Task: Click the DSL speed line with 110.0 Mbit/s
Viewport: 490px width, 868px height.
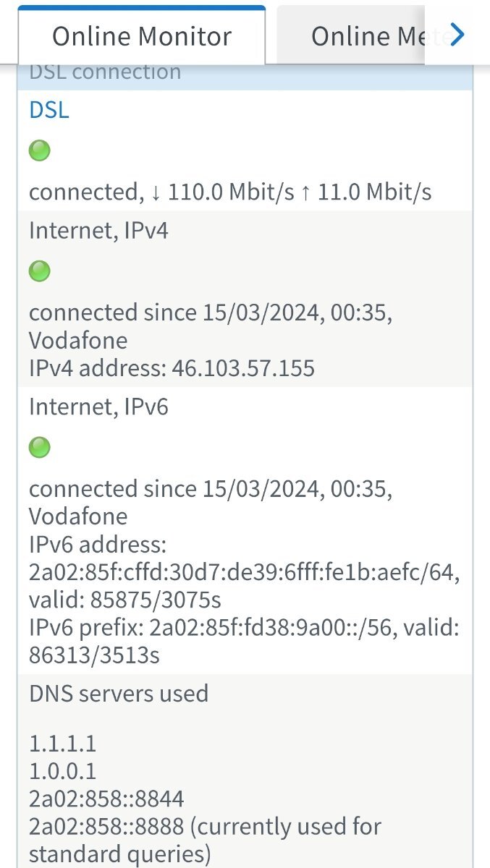Action: (230, 192)
